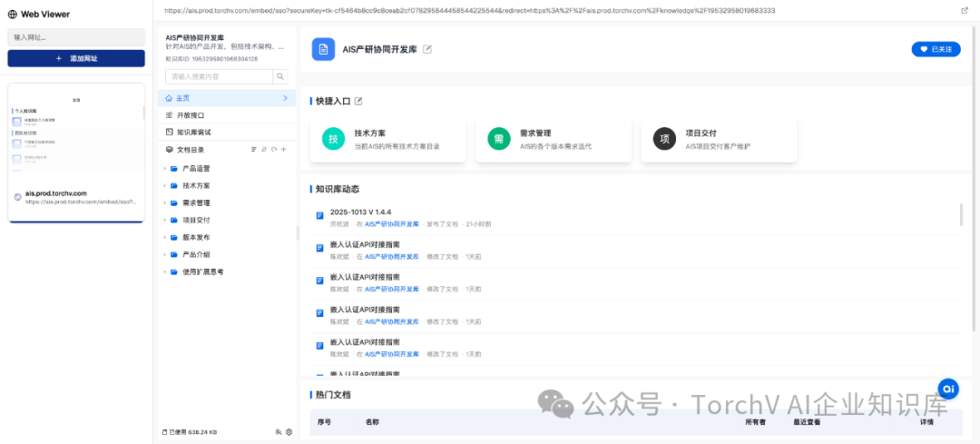
Task: Click the document icon of 2025-1013 V 1.4.4
Action: pyautogui.click(x=319, y=216)
